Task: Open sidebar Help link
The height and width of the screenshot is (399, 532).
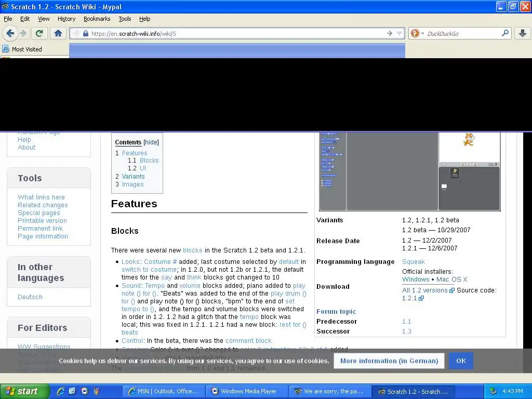Action: 24,139
